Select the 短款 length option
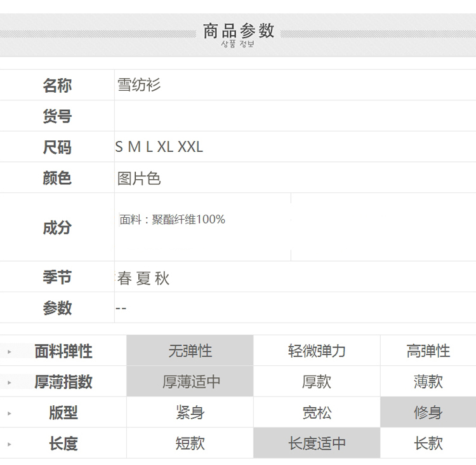This screenshot has height=465, width=476. [190, 443]
